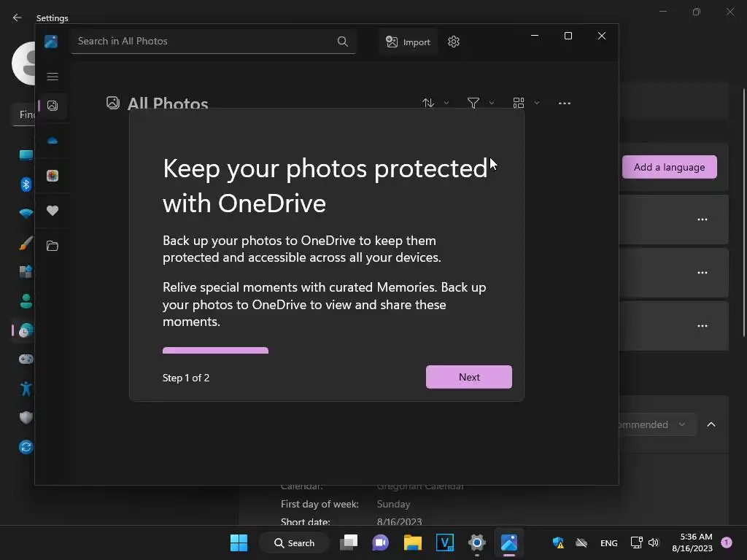Open Windows Update in Settings sidebar
747x560 pixels.
[x=26, y=447]
